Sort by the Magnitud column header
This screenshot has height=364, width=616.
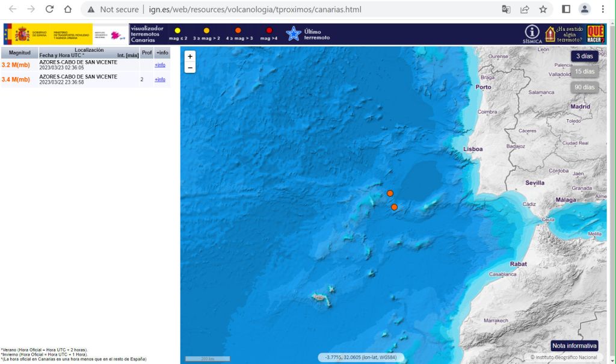(19, 53)
